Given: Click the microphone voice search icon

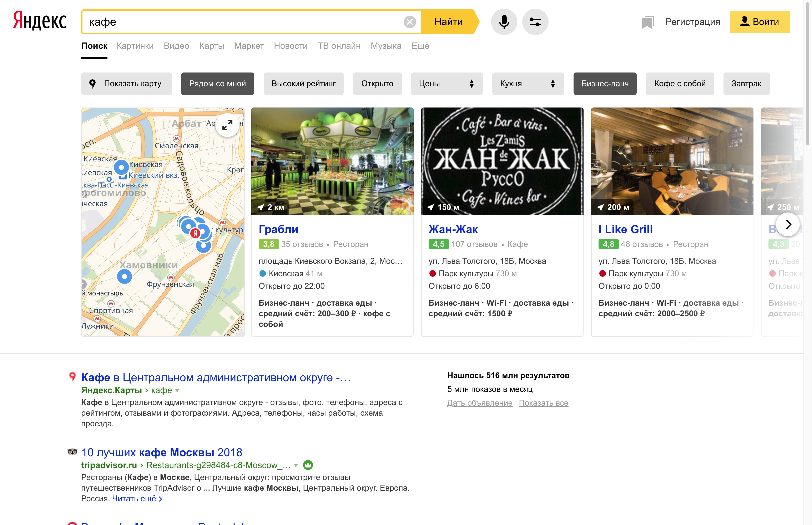Looking at the screenshot, I should pos(504,22).
